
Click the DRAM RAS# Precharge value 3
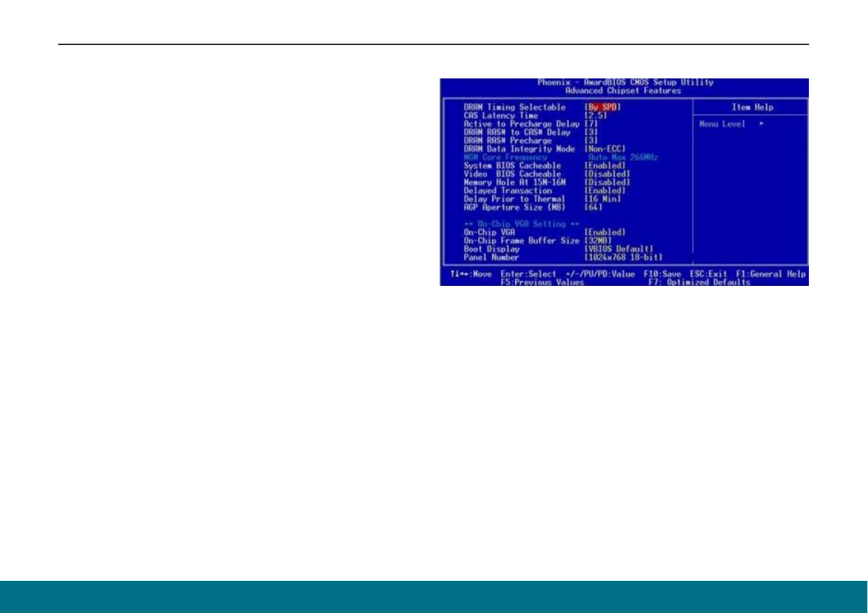(x=591, y=141)
